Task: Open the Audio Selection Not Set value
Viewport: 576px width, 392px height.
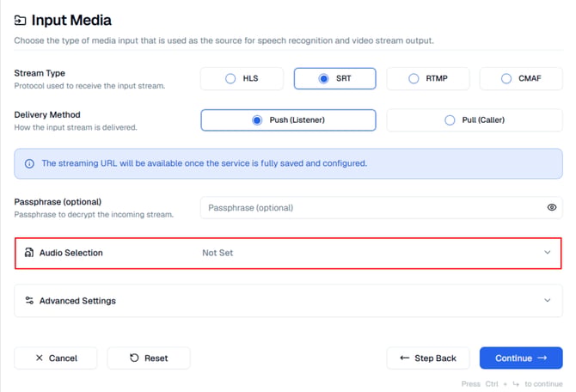Action: click(x=218, y=253)
